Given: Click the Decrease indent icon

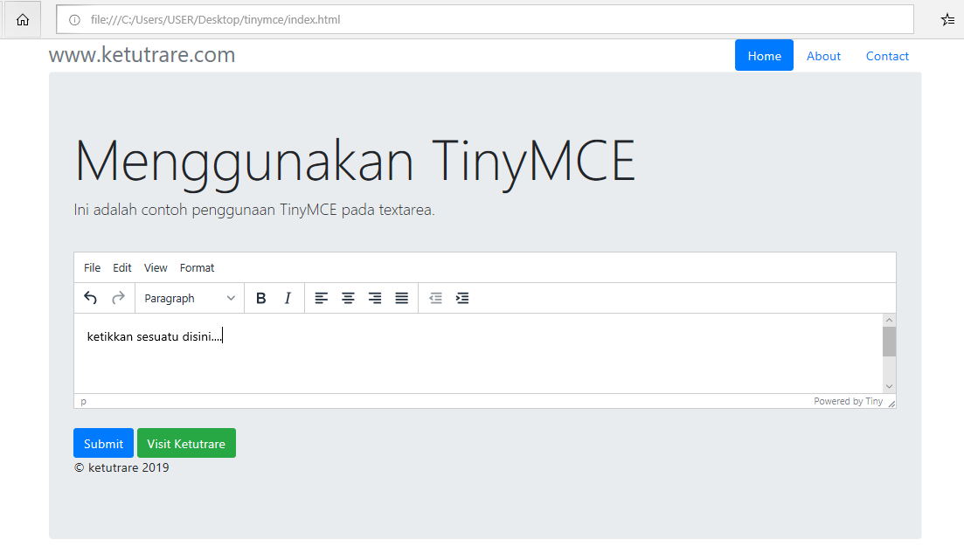Looking at the screenshot, I should pos(435,298).
